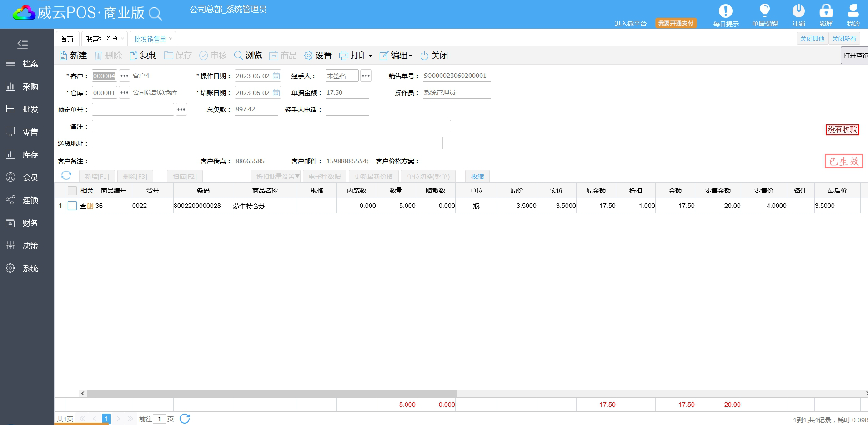The height and width of the screenshot is (425, 868).
Task: Open 浏览 (browse) with the magnifier icon
Action: pos(239,56)
